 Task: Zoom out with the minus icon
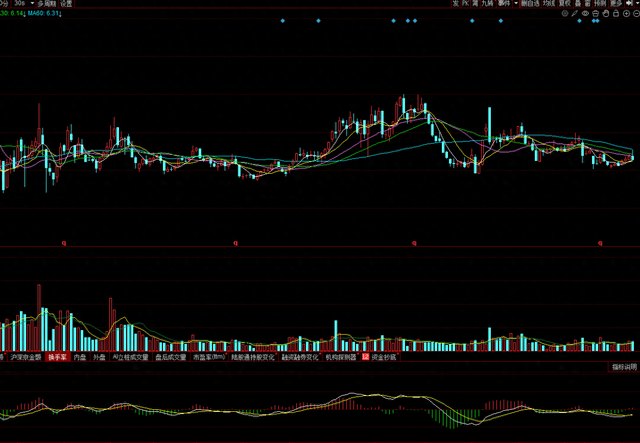[636, 13]
